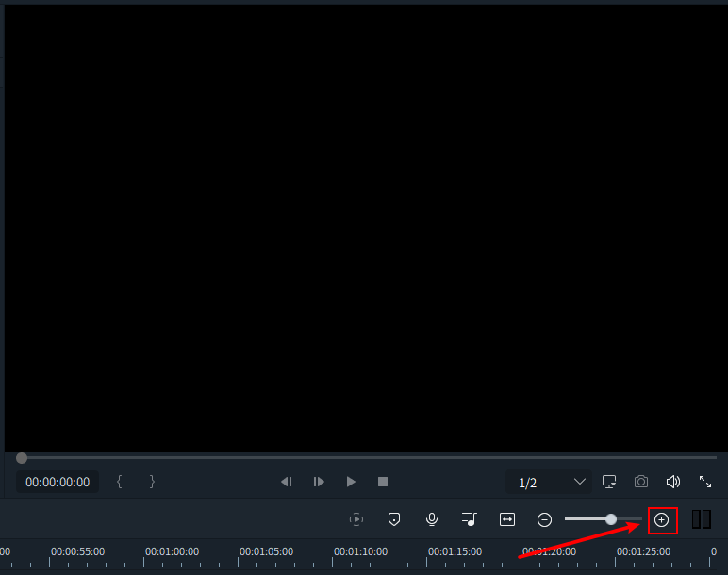Add a marker with the shield icon

394,519
